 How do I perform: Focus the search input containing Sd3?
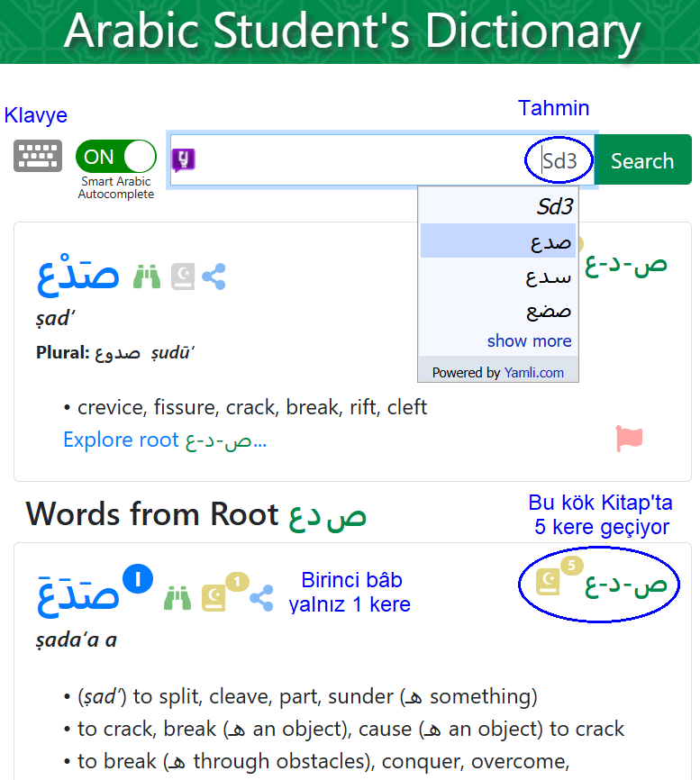point(382,159)
